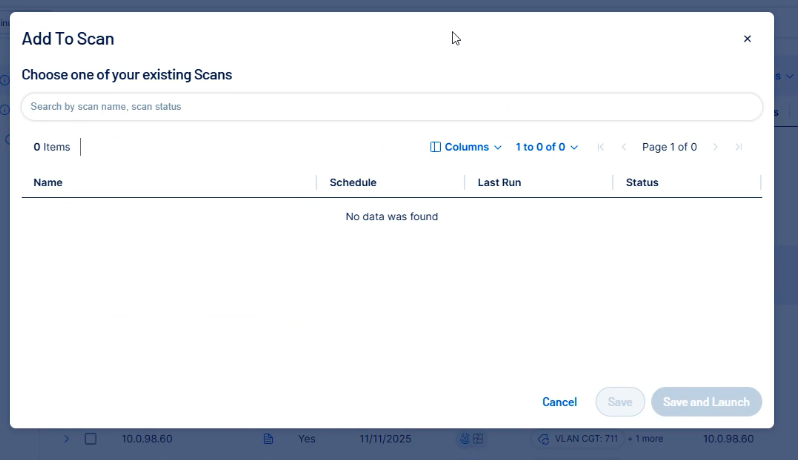Sort by the Schedule column header
This screenshot has height=460, width=798.
point(353,183)
